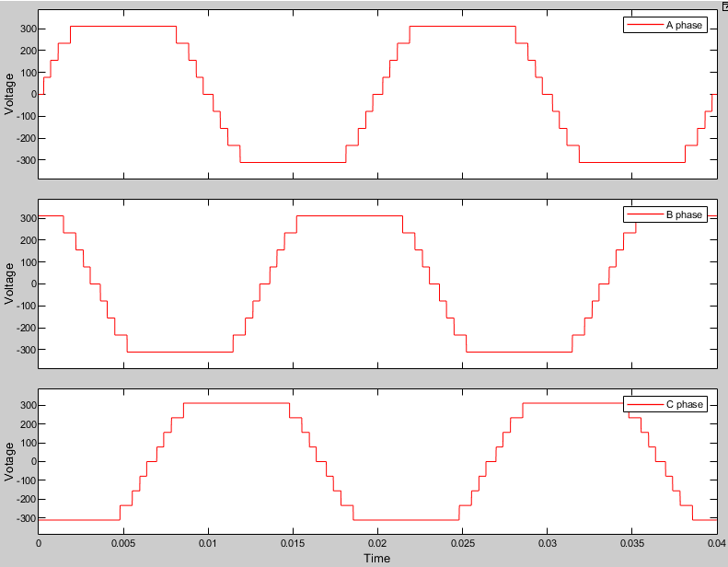Click the 200 y-tick label of the C phase plot
The height and width of the screenshot is (567, 728).
[29, 424]
